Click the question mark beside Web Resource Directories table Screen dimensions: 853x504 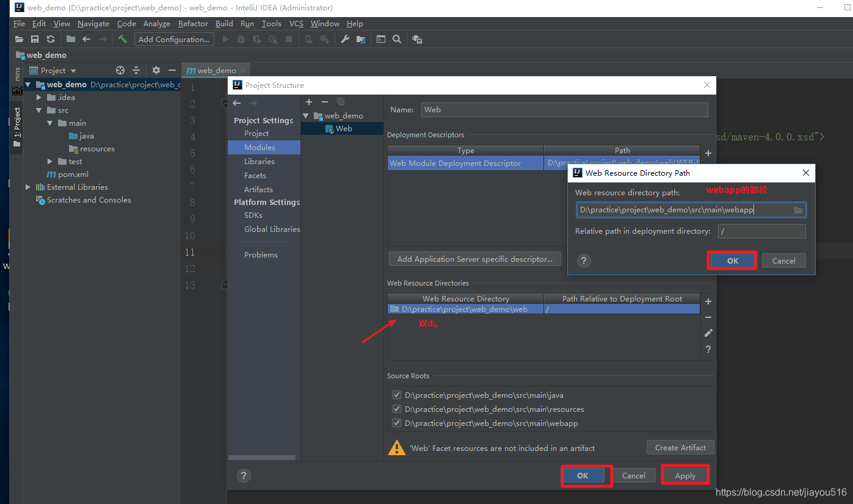click(708, 349)
